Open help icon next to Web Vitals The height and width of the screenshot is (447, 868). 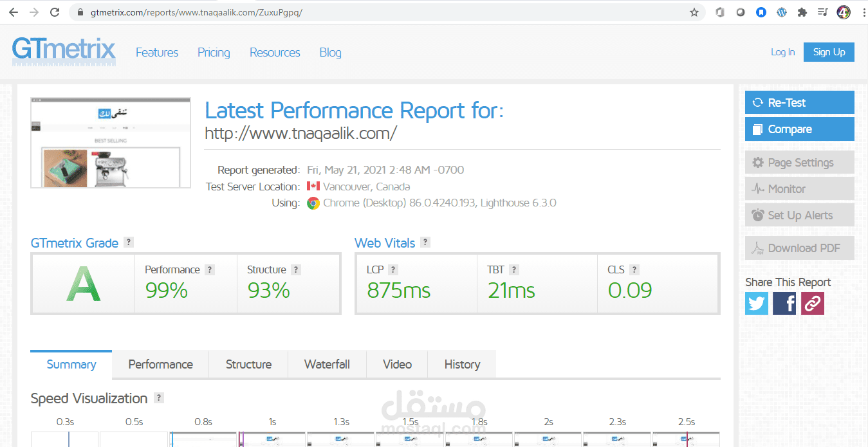[425, 242]
